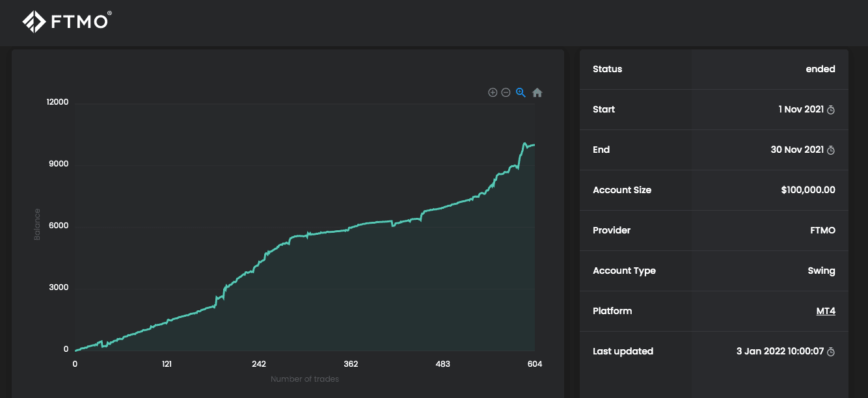The width and height of the screenshot is (868, 398).
Task: Click the 604 label on the trades axis
Action: [x=534, y=364]
